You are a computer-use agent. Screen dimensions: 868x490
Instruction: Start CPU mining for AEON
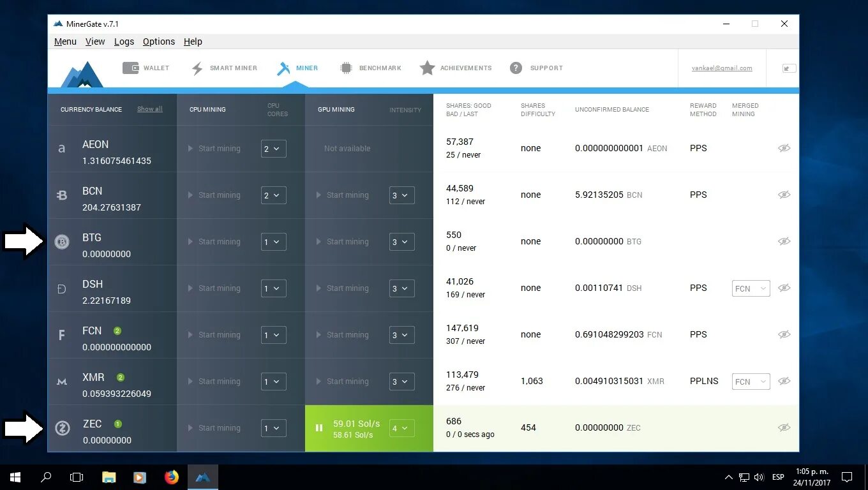[214, 149]
